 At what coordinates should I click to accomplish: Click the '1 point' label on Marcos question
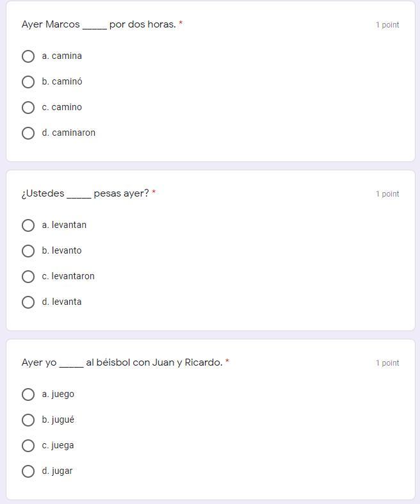pyautogui.click(x=387, y=25)
